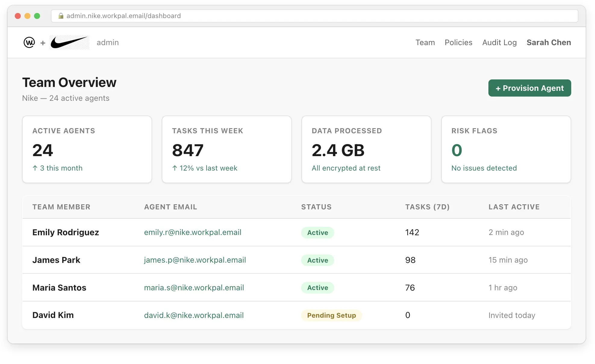Open the Last Active column sorter
The width and height of the screenshot is (595, 364).
click(514, 207)
